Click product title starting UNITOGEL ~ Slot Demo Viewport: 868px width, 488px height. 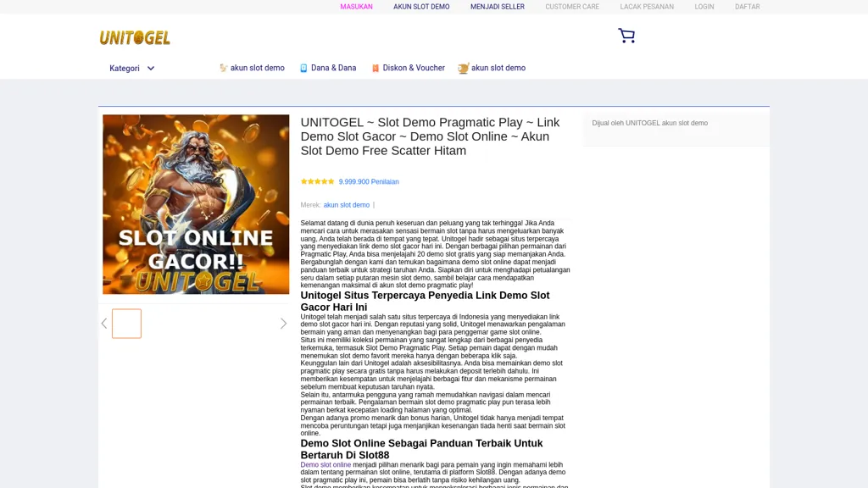tap(430, 136)
